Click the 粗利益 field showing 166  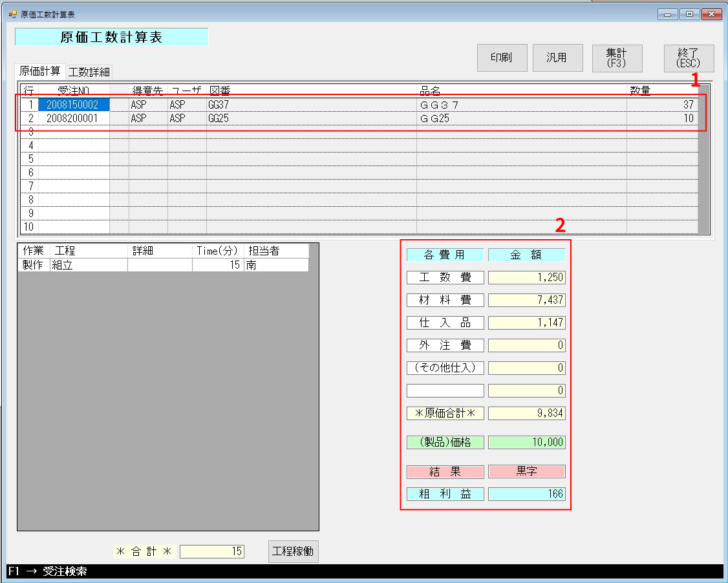(x=526, y=494)
